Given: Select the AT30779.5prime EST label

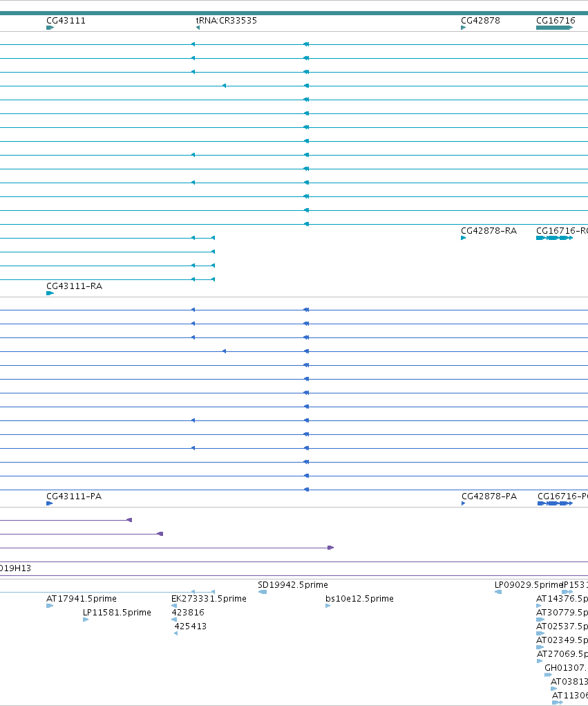Looking at the screenshot, I should (x=562, y=613).
